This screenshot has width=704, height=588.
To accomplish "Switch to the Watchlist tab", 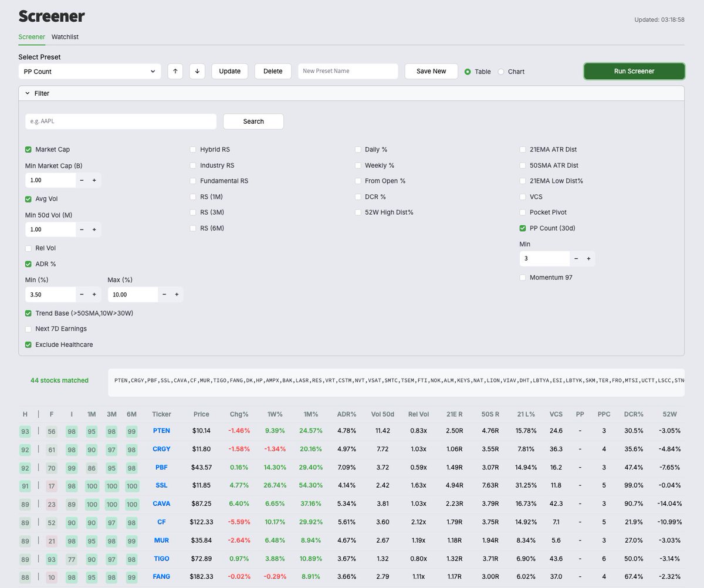I will click(x=65, y=36).
